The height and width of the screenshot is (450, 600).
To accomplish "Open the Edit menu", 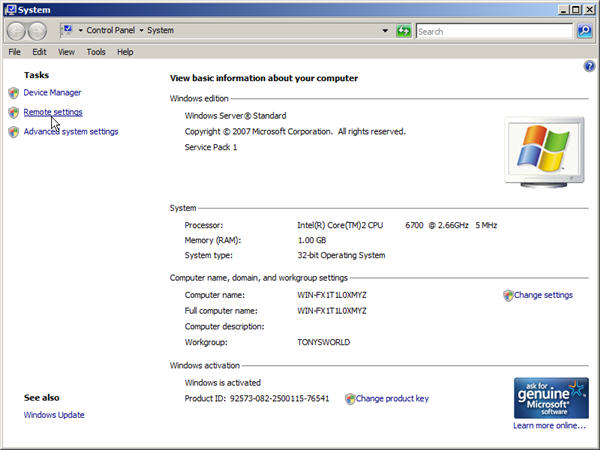I will point(39,52).
